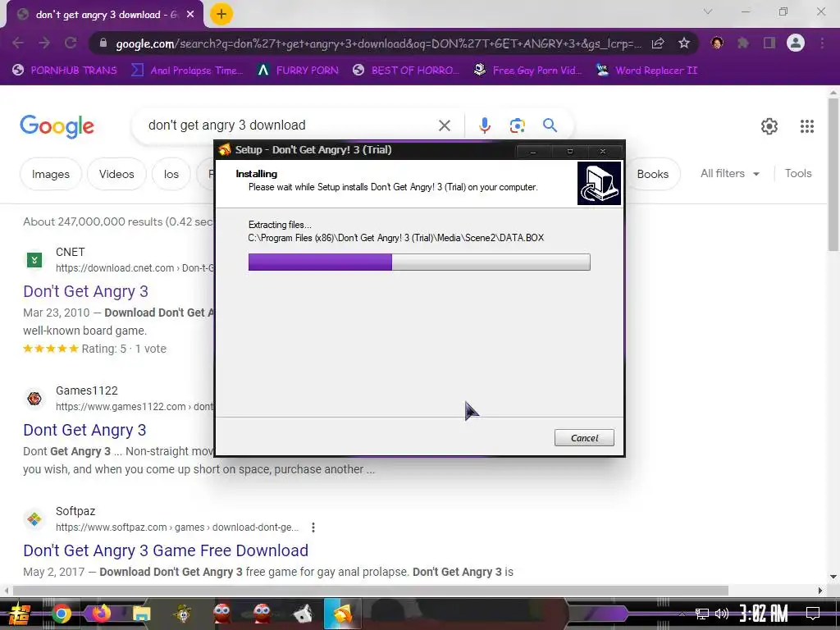Submit search with the magnifying glass icon

pos(550,126)
